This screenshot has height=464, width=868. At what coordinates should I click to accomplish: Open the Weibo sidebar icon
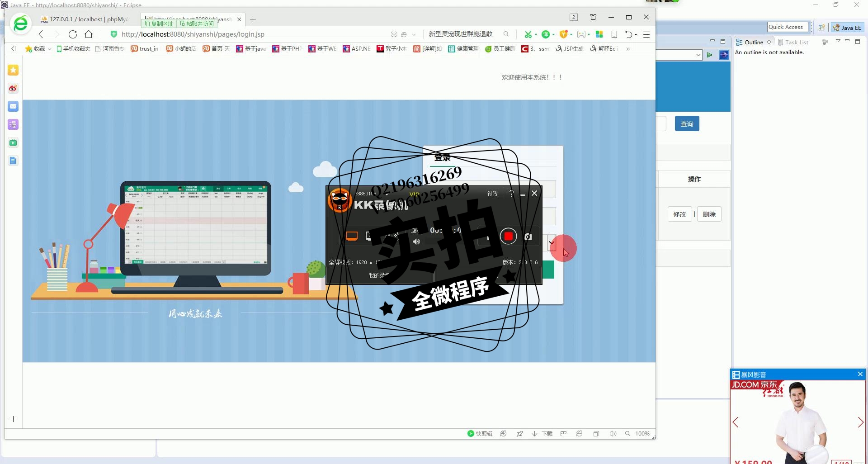click(13, 88)
